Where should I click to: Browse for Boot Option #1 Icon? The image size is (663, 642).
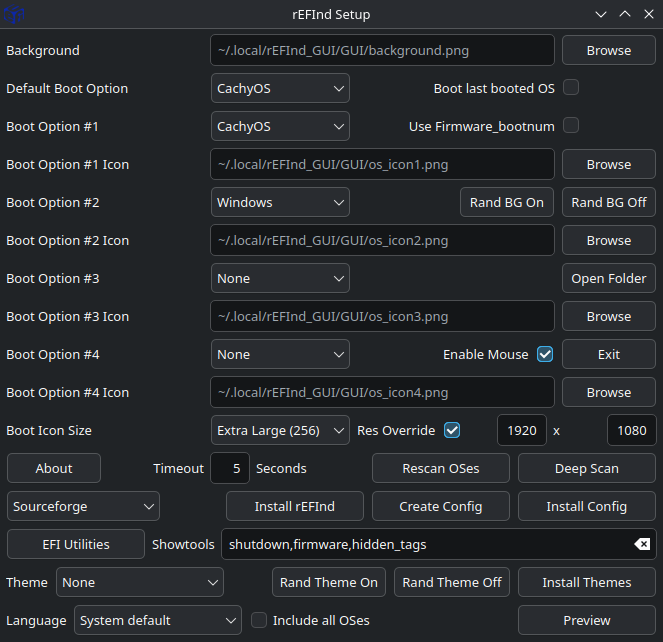pyautogui.click(x=608, y=164)
